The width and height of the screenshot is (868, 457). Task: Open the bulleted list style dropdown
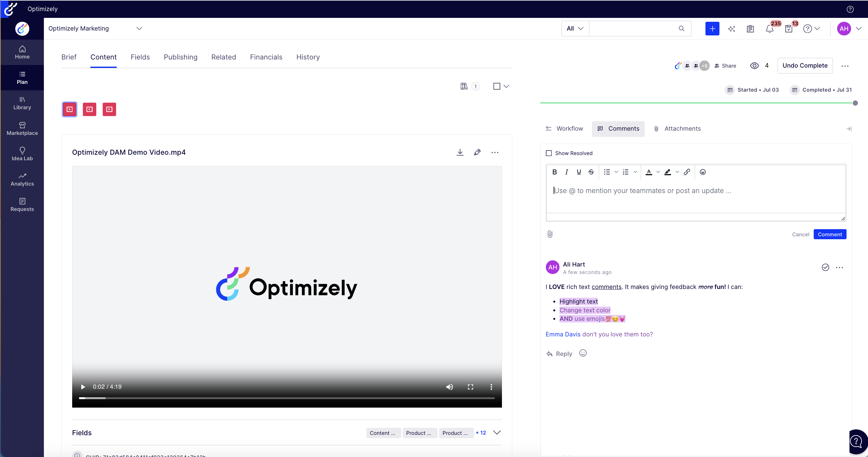[x=616, y=172]
